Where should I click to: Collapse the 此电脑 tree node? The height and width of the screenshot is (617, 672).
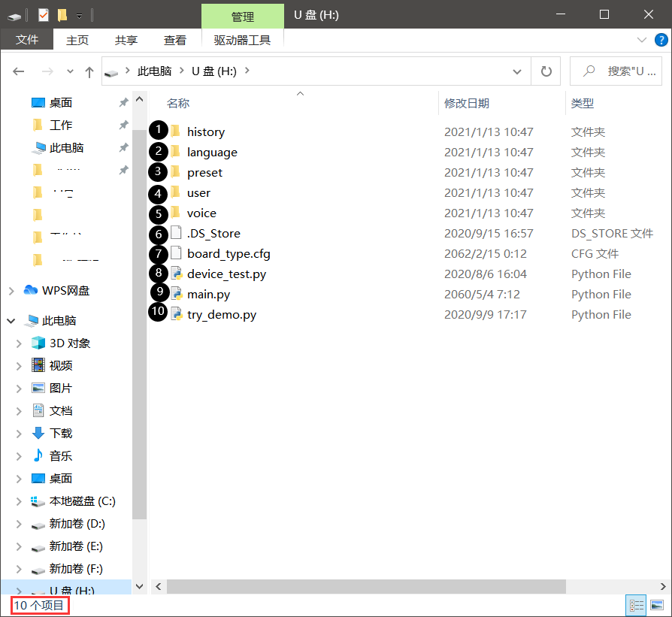11,321
